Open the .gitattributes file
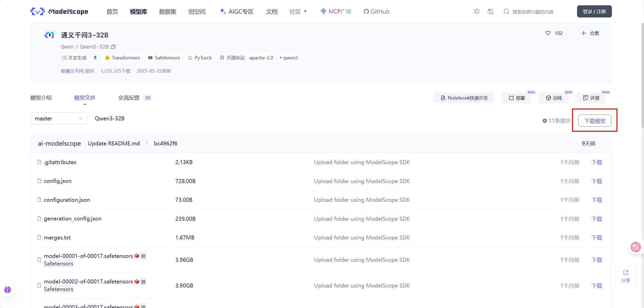 pos(60,162)
